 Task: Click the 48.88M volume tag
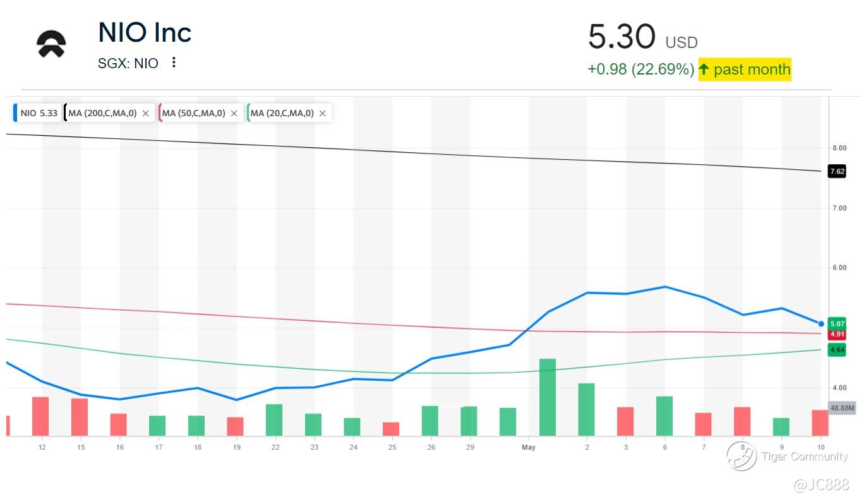click(842, 408)
